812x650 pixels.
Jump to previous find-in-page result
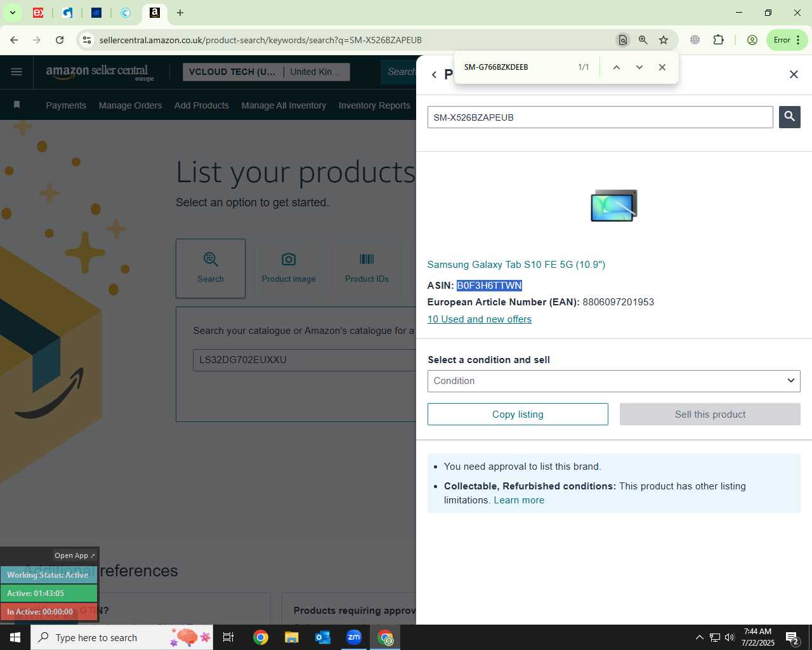(x=616, y=67)
